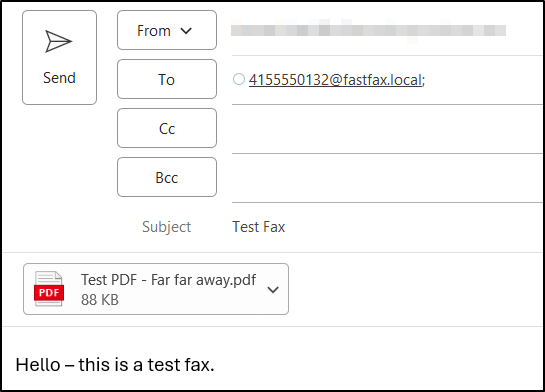This screenshot has width=545, height=392.
Task: Click the red PDF attachment icon
Action: (49, 289)
